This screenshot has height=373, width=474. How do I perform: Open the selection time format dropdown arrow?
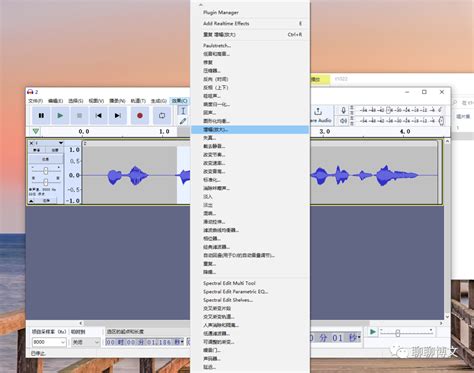click(x=182, y=342)
